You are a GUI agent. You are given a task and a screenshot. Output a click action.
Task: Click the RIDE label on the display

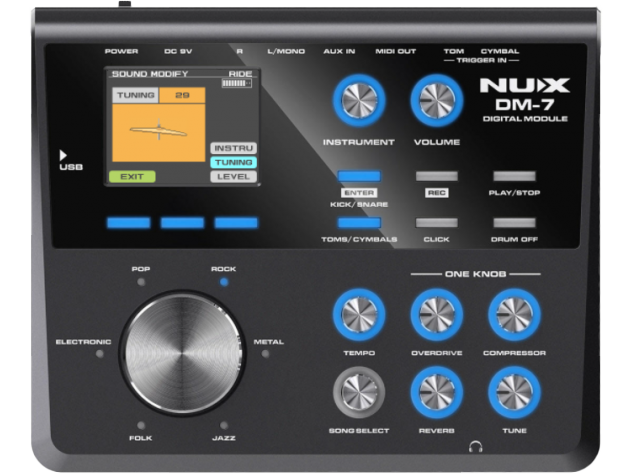(241, 74)
